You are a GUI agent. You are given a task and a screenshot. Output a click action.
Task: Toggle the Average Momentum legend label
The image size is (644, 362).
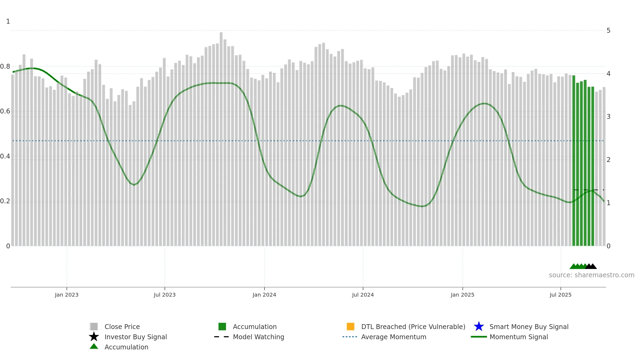(394, 337)
